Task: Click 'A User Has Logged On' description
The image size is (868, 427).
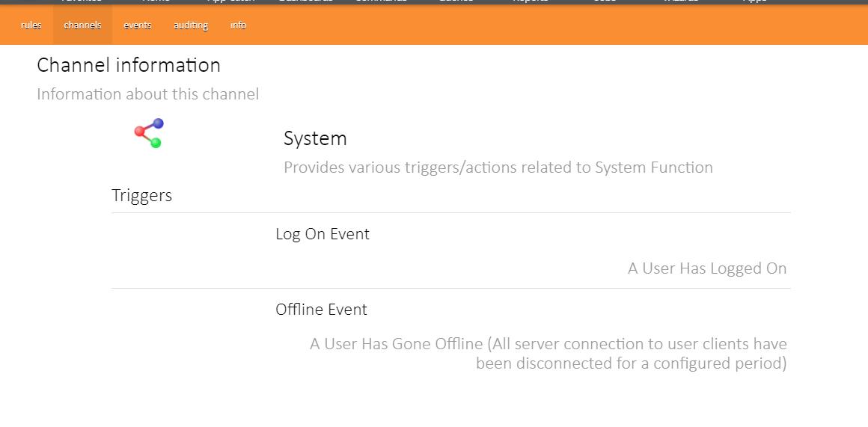Action: (x=706, y=268)
